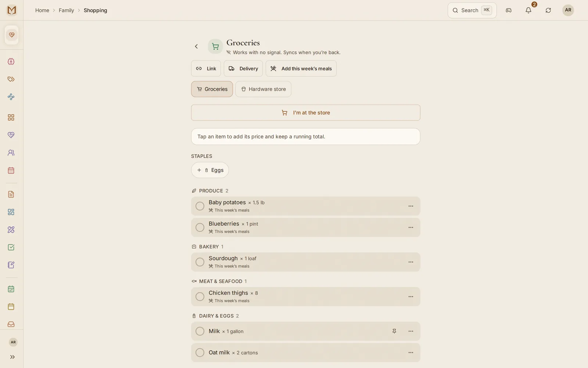The image size is (588, 368).
Task: Switch to the Groceries list tab
Action: point(212,89)
